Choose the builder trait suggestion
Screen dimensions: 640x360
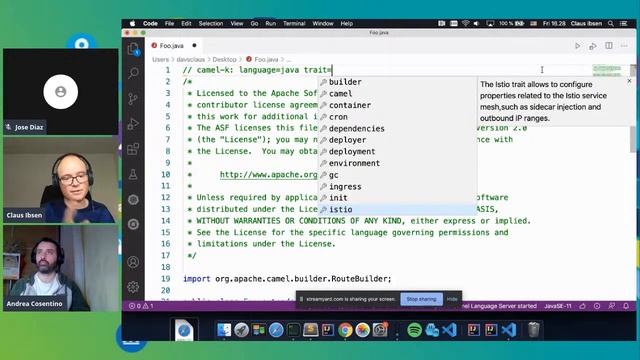(397, 82)
